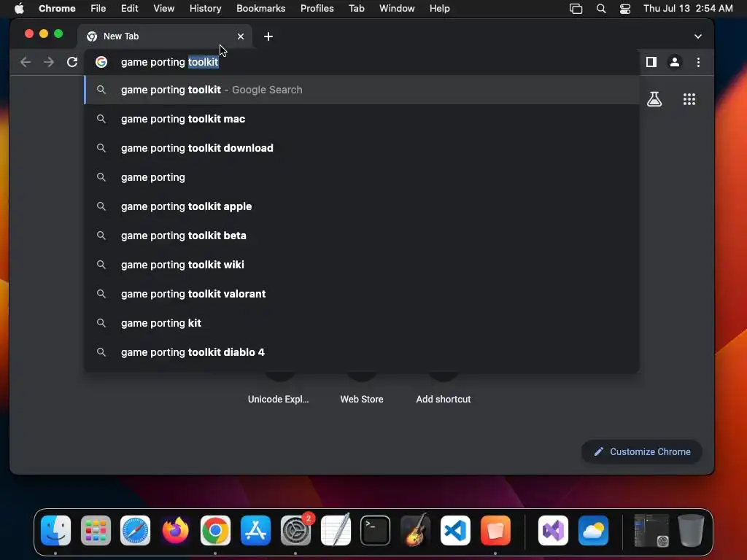Launch GarageBand from the Dock
Image resolution: width=747 pixels, height=560 pixels.
415,531
